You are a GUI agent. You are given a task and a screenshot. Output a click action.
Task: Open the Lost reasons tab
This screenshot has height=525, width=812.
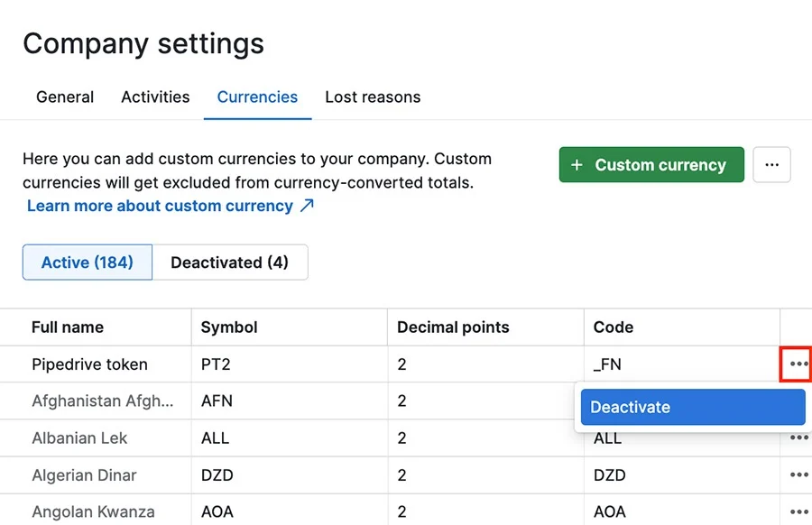tap(373, 97)
